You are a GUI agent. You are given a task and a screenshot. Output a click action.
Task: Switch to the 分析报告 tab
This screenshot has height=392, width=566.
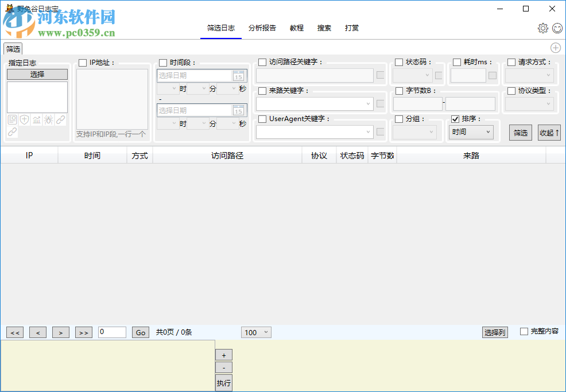click(262, 28)
